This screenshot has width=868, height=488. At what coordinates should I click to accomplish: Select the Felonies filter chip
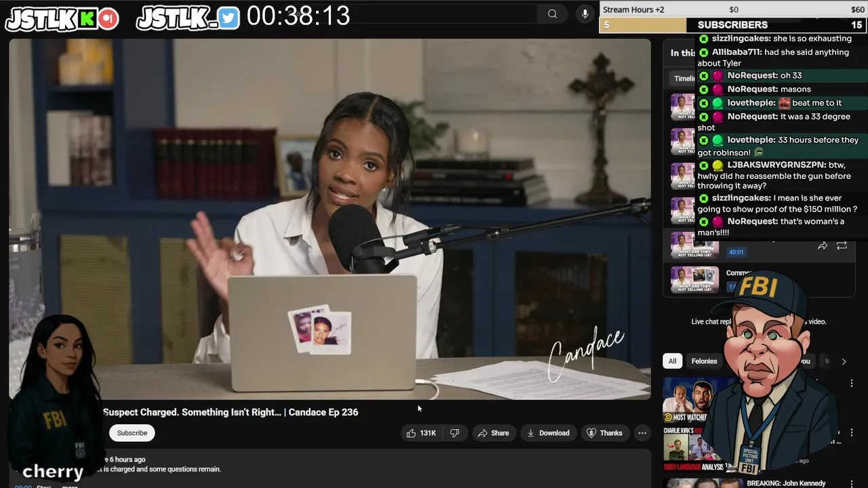pyautogui.click(x=704, y=361)
